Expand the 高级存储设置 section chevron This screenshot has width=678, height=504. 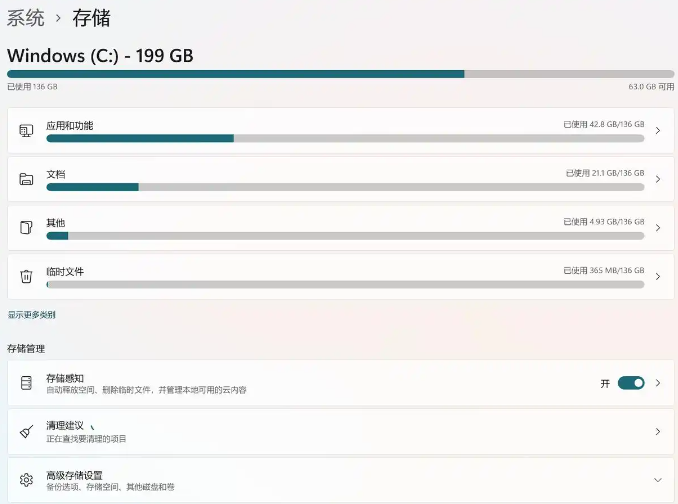pyautogui.click(x=658, y=480)
